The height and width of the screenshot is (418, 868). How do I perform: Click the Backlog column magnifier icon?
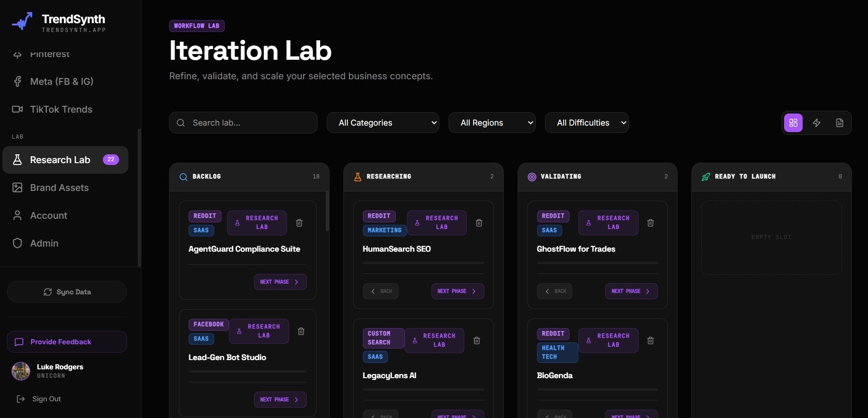184,177
